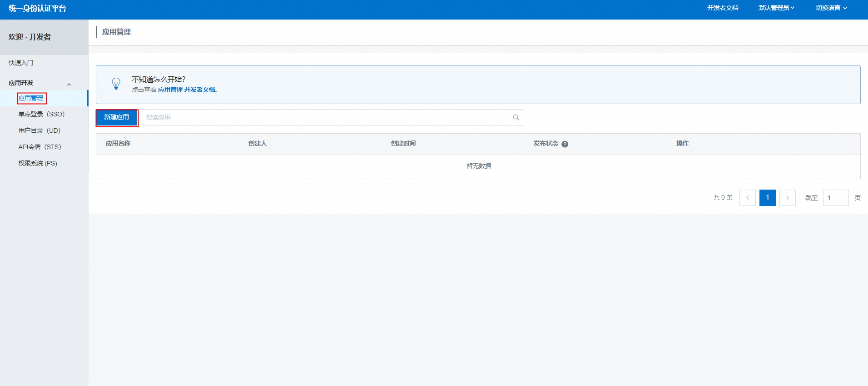This screenshot has width=868, height=386.
Task: Click the page 1 pagination button
Action: (767, 198)
